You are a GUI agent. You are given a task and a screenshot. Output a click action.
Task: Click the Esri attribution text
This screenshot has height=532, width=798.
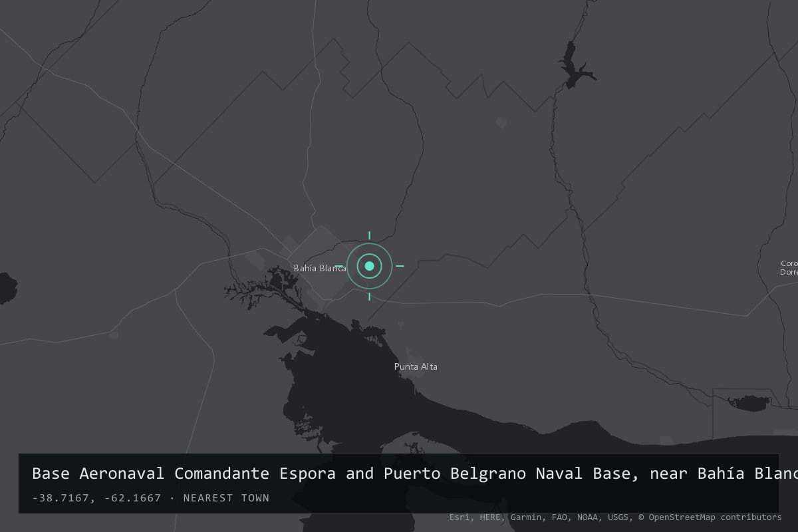pyautogui.click(x=460, y=517)
